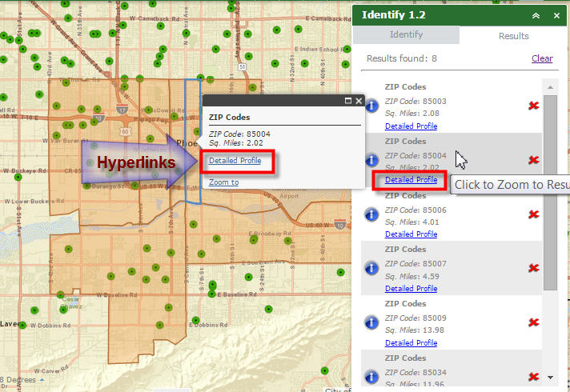The width and height of the screenshot is (570, 392).
Task: Maximize the ZIP Codes map popup
Action: pyautogui.click(x=348, y=101)
